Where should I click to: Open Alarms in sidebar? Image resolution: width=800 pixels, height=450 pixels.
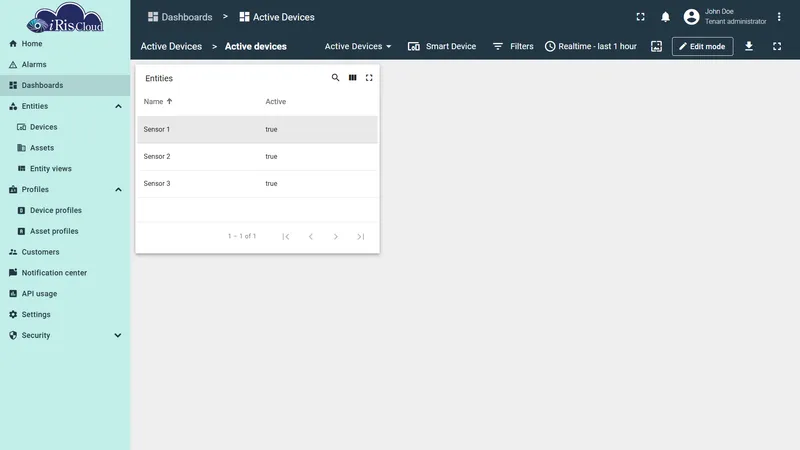click(x=65, y=65)
